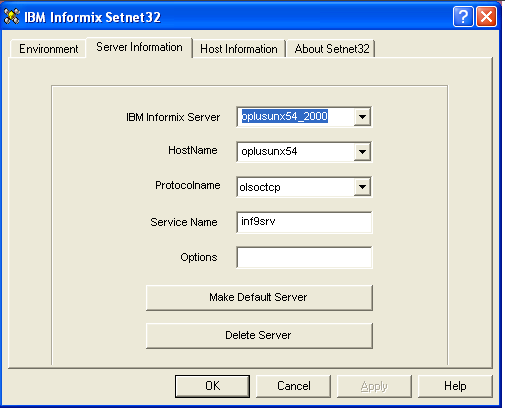Click the Delete Server button
Viewport: 505px width, 410px height.
tap(259, 335)
